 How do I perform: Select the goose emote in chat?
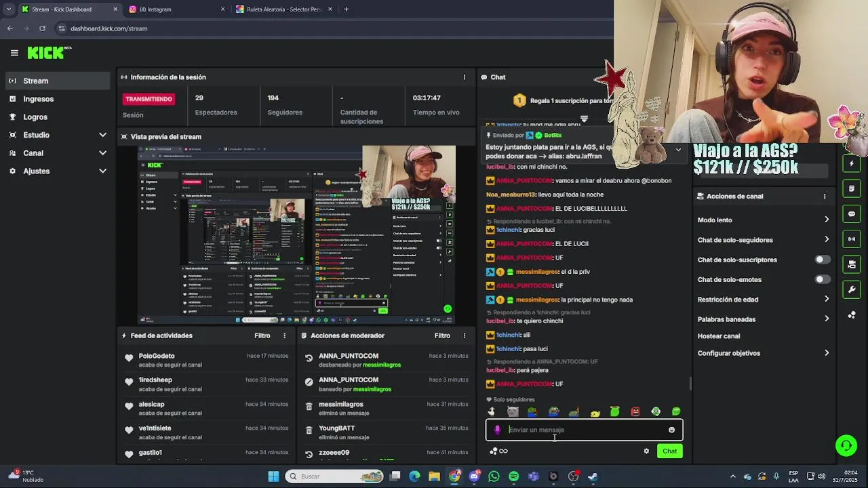(492, 411)
